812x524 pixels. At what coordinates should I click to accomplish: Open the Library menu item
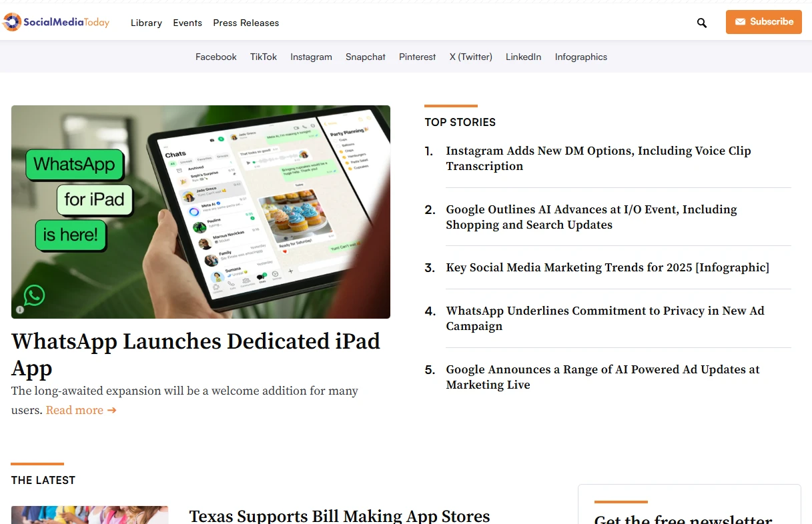(146, 23)
